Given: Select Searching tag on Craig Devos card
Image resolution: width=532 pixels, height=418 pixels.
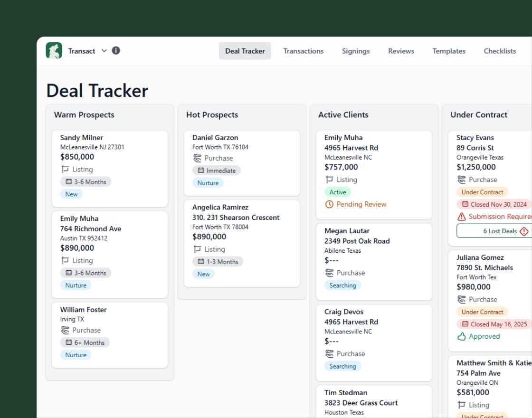Looking at the screenshot, I should (342, 366).
